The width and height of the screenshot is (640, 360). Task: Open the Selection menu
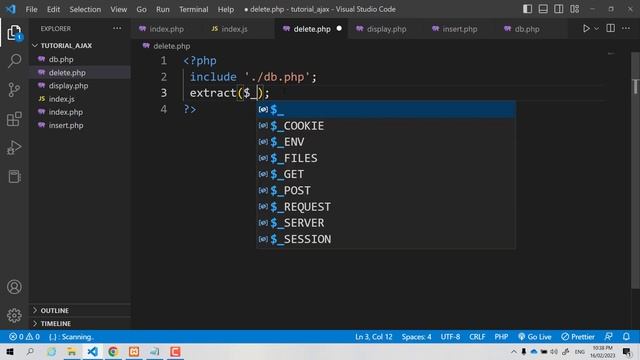pos(85,9)
